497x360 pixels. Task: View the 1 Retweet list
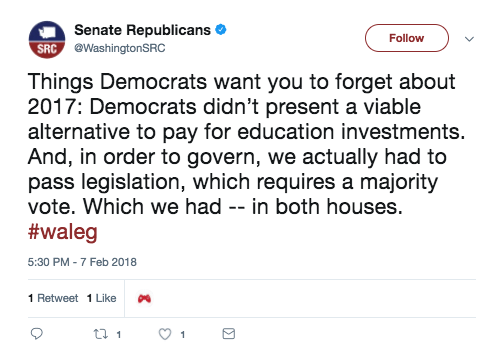[x=53, y=298]
